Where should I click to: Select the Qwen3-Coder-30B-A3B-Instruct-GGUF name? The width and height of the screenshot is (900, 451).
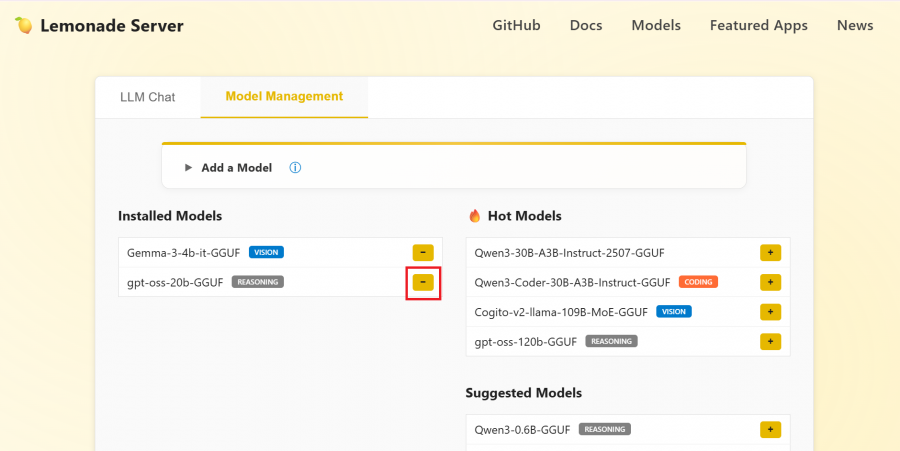click(x=572, y=282)
